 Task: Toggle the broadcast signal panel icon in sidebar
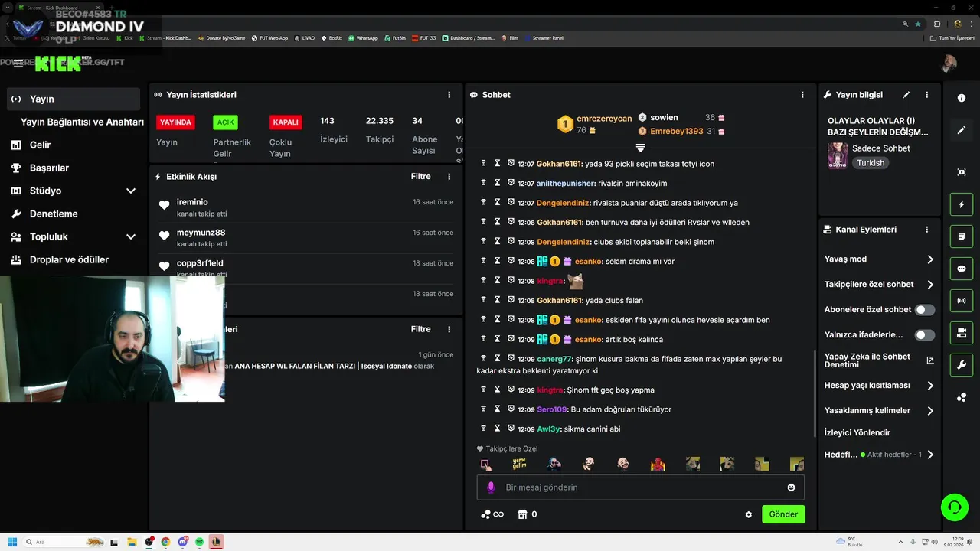coord(962,301)
